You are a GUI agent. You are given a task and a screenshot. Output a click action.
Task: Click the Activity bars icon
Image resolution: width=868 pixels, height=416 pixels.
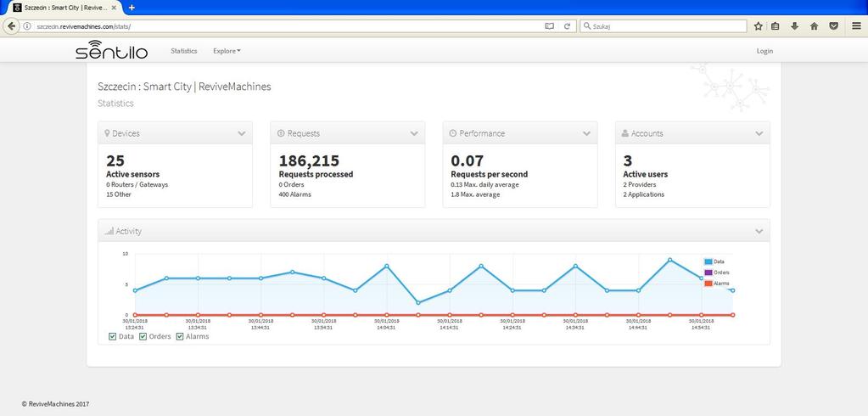pyautogui.click(x=109, y=231)
